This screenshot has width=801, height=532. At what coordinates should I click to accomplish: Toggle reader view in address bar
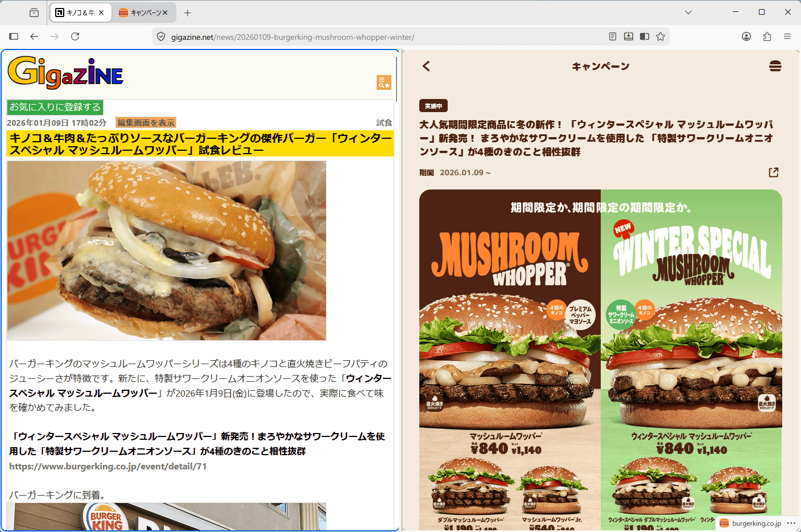[613, 36]
